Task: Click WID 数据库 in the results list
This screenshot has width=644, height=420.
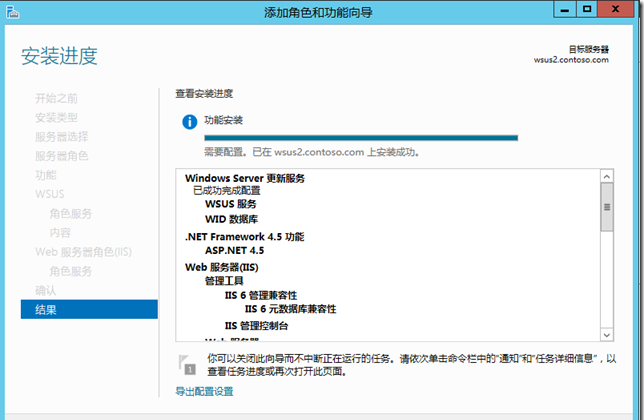Action: click(x=231, y=219)
